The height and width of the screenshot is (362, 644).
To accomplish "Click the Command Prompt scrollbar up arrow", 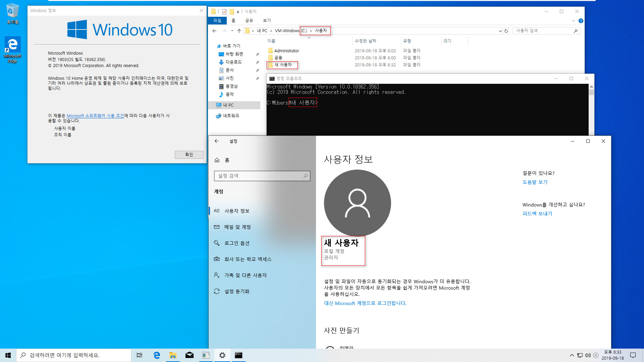I will [591, 87].
